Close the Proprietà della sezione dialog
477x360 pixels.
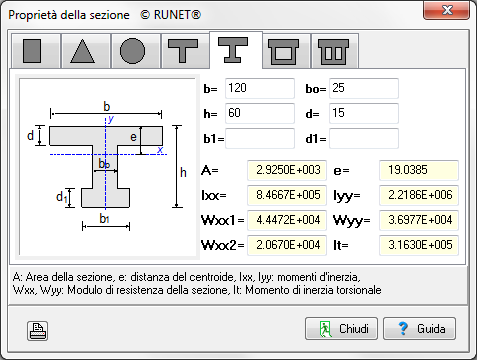click(x=447, y=10)
